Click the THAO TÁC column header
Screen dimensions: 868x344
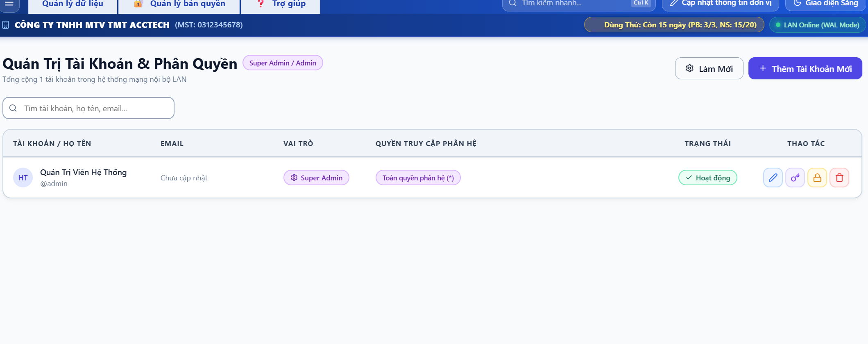pyautogui.click(x=806, y=144)
